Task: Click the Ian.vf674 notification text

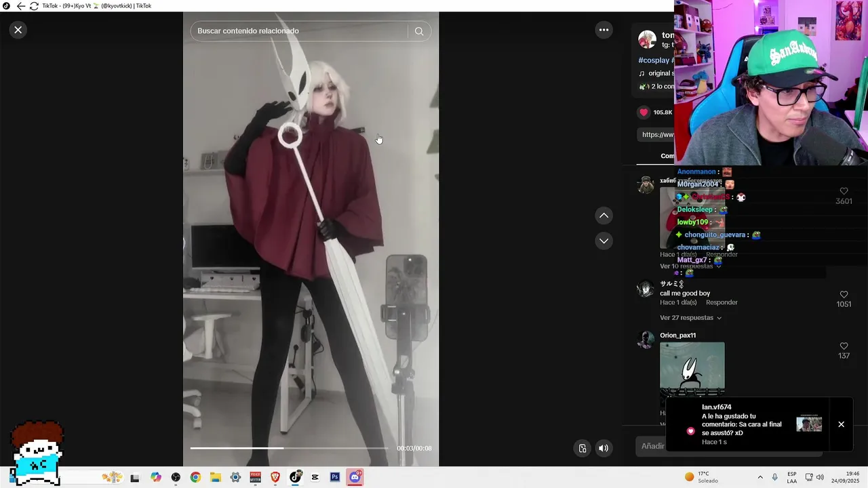Action: click(x=741, y=424)
